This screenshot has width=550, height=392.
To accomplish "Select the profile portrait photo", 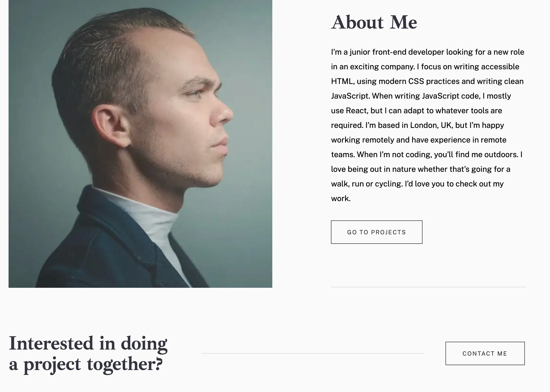I will click(140, 144).
